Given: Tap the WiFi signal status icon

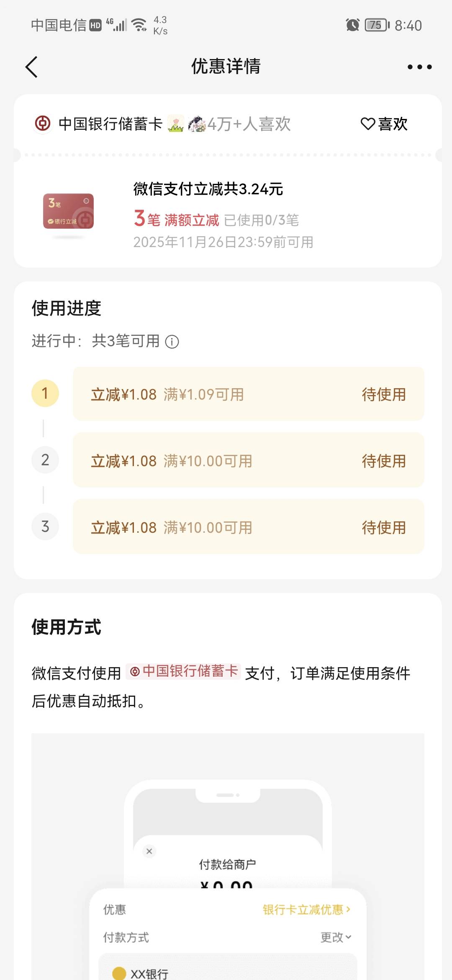Looking at the screenshot, I should [139, 25].
